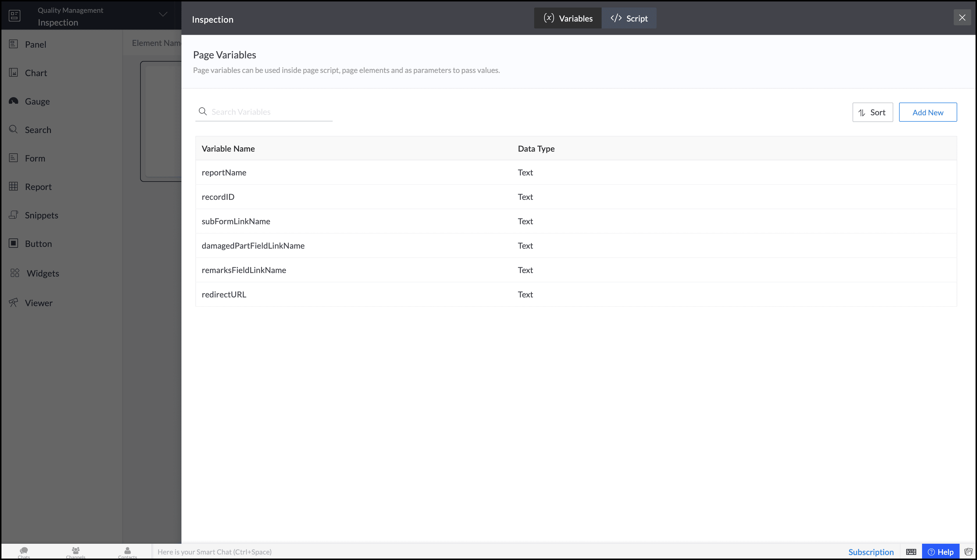Pick the Snippets element icon
Image resolution: width=977 pixels, height=560 pixels.
(13, 215)
